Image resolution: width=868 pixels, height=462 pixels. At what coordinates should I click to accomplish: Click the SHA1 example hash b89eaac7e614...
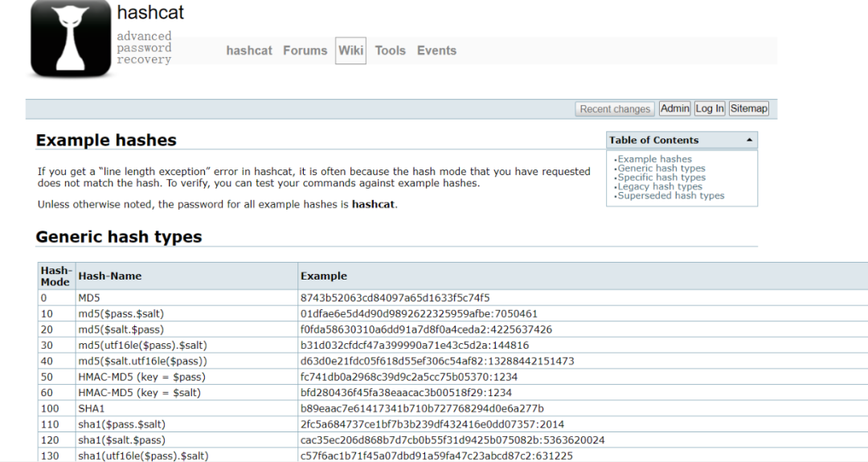pos(423,408)
